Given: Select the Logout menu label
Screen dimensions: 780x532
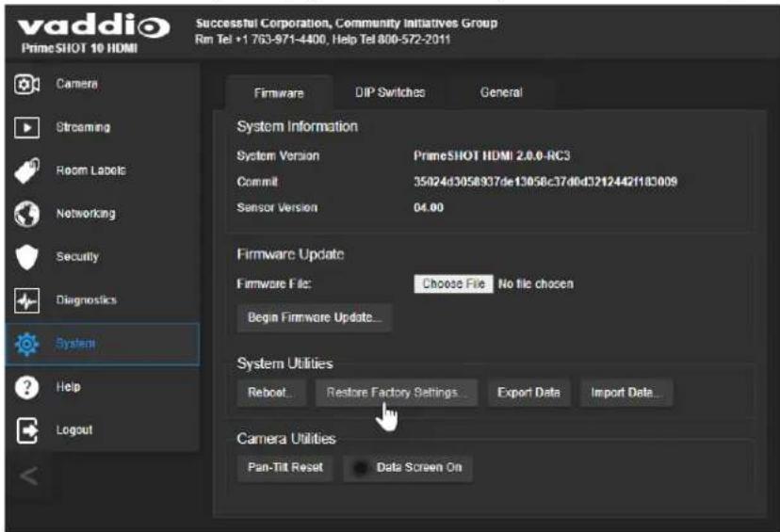Looking at the screenshot, I should click(x=74, y=429).
